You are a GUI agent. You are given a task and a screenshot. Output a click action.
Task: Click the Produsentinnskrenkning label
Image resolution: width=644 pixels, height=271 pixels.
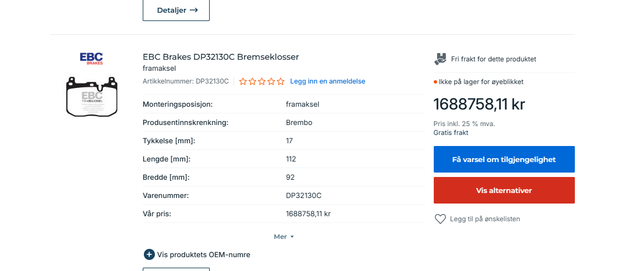click(x=185, y=123)
